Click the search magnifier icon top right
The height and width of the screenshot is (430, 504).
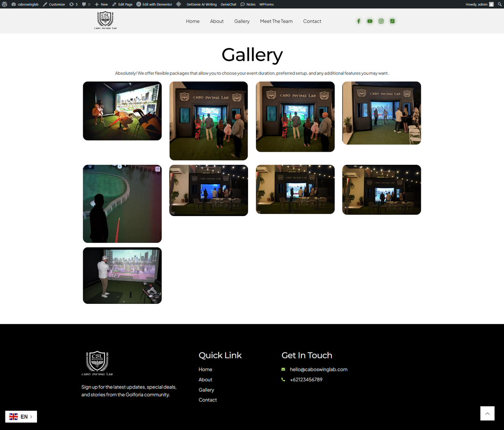pos(499,4)
